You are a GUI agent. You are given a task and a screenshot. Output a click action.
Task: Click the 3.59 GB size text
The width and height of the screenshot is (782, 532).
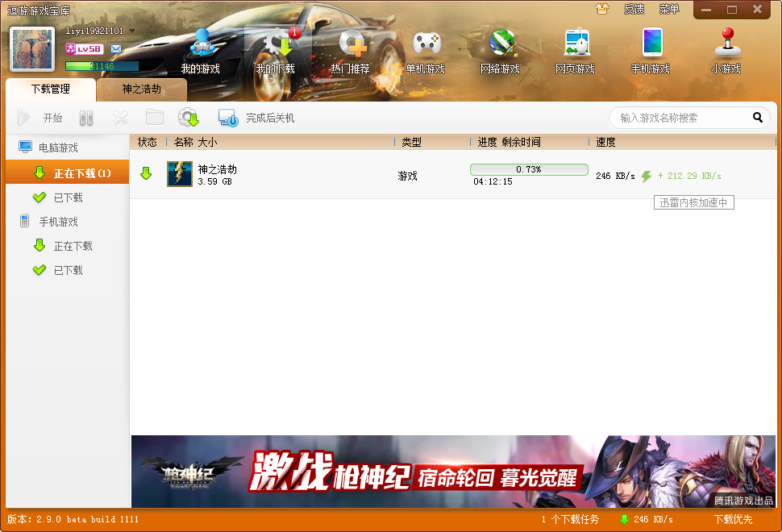point(214,181)
